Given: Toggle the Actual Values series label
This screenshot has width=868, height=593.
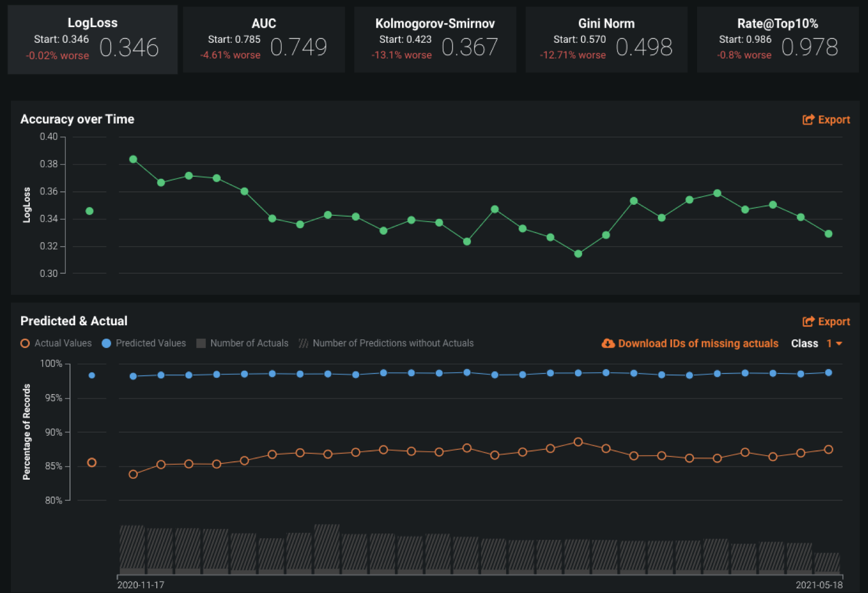Looking at the screenshot, I should click(63, 343).
